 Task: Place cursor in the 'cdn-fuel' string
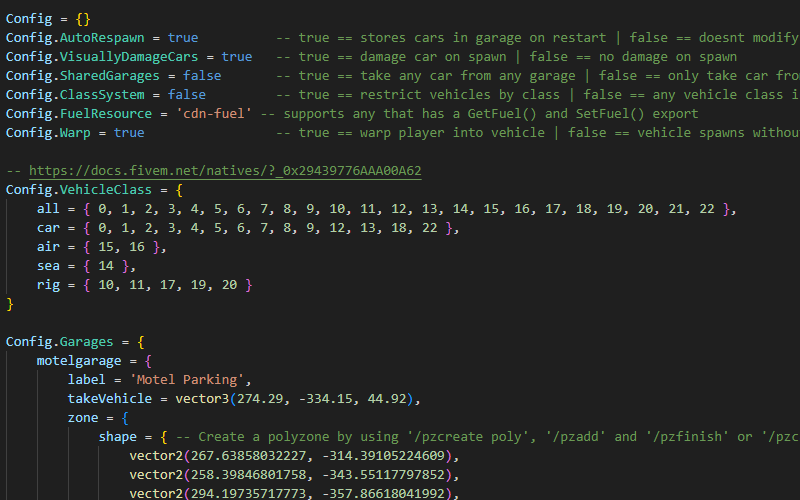pyautogui.click(x=213, y=114)
